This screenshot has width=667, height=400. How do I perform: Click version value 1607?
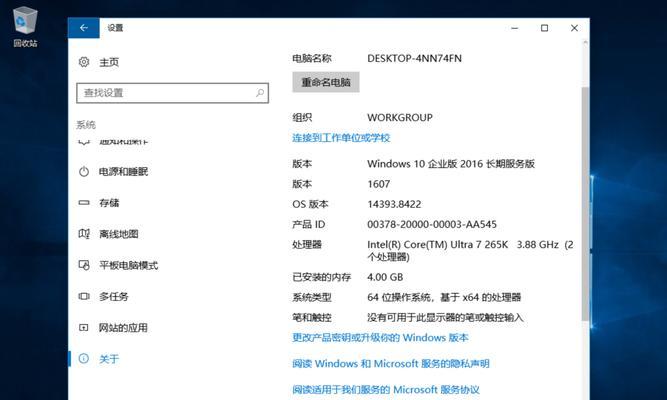pyautogui.click(x=379, y=184)
